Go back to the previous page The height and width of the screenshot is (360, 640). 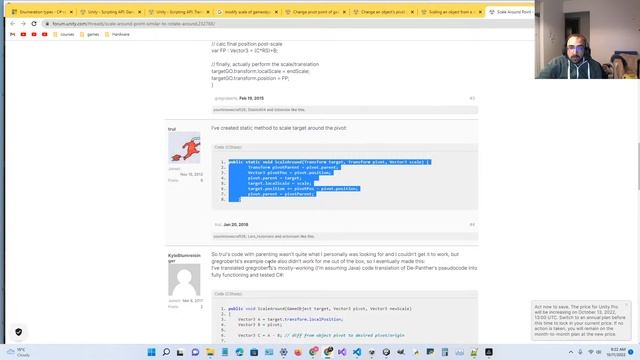(12, 24)
